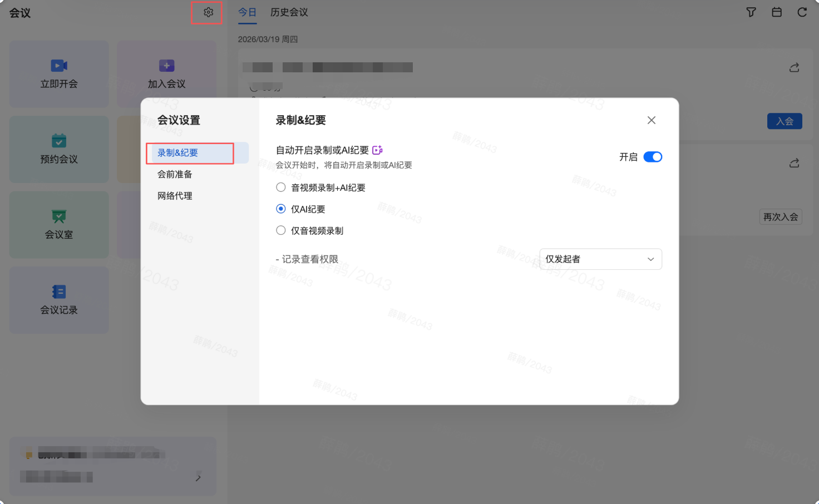Click the 入会 button
This screenshot has width=819, height=504.
pyautogui.click(x=785, y=121)
